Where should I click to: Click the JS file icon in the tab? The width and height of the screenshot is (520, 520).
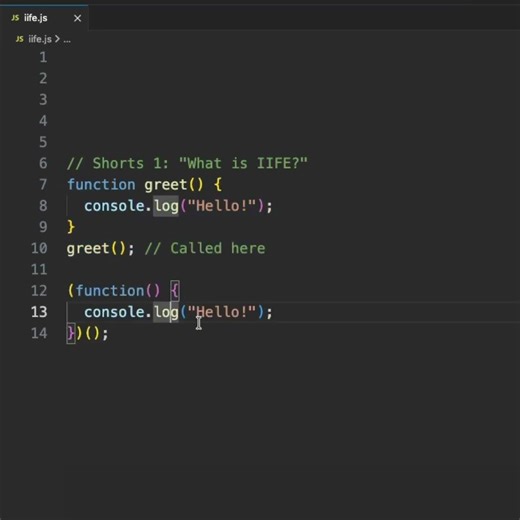(x=15, y=18)
